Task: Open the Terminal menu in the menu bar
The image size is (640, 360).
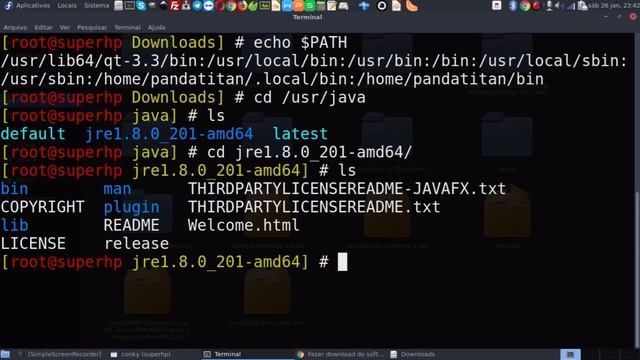Action: 127,27
